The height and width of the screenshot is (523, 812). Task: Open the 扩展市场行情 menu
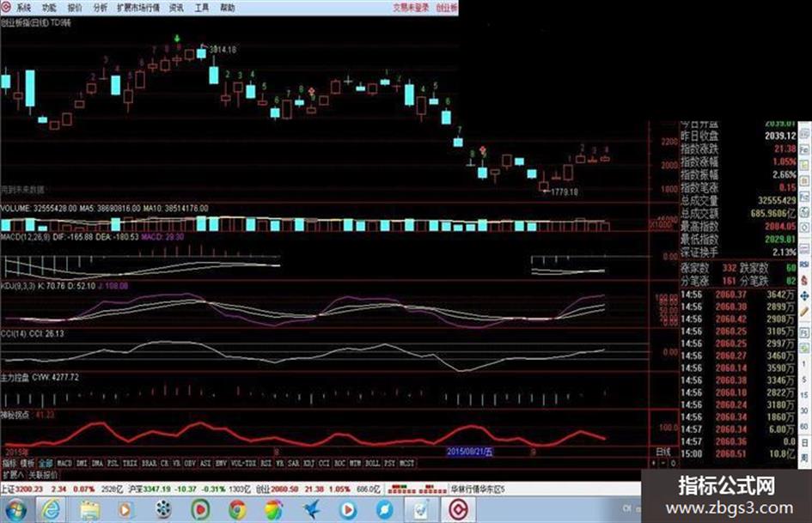click(138, 8)
